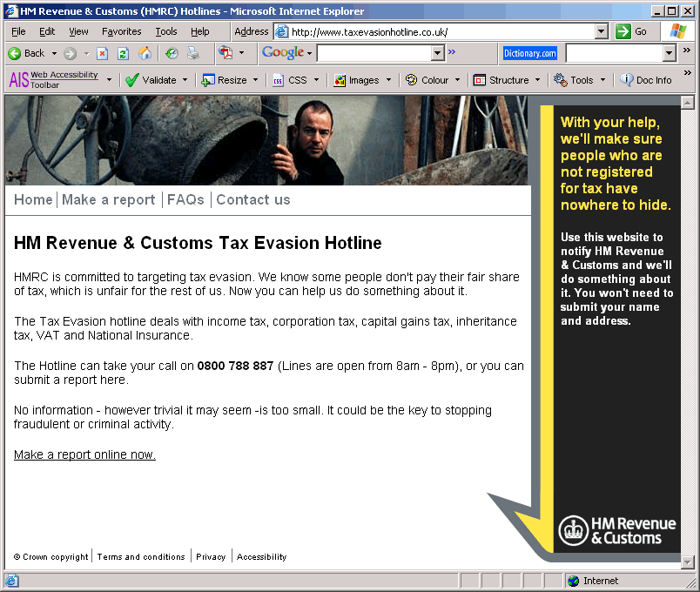The width and height of the screenshot is (700, 592).
Task: Open the 'Terms and conditions' footer link
Action: 141,556
